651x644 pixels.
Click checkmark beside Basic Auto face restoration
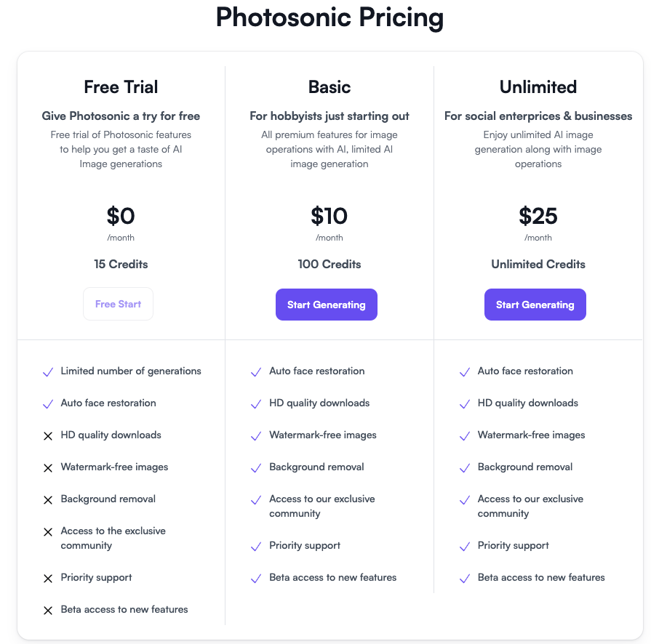(x=256, y=372)
